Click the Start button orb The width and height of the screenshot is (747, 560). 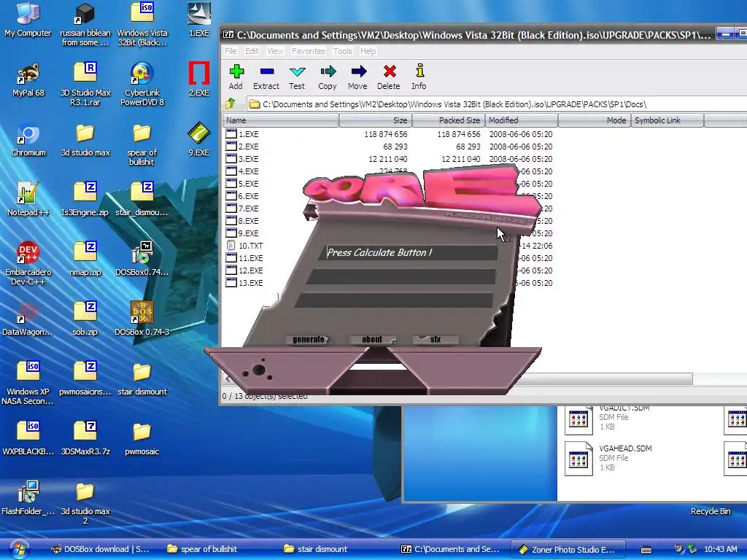19,549
